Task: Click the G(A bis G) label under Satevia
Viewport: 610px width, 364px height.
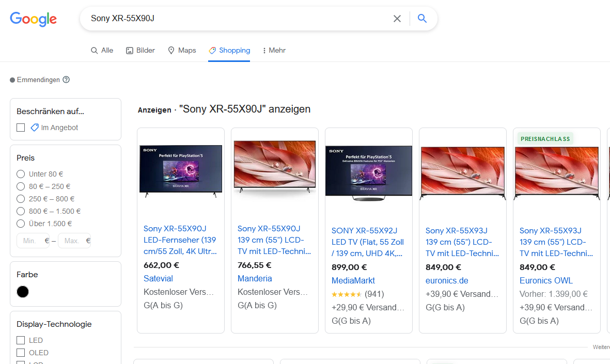Action: [163, 305]
